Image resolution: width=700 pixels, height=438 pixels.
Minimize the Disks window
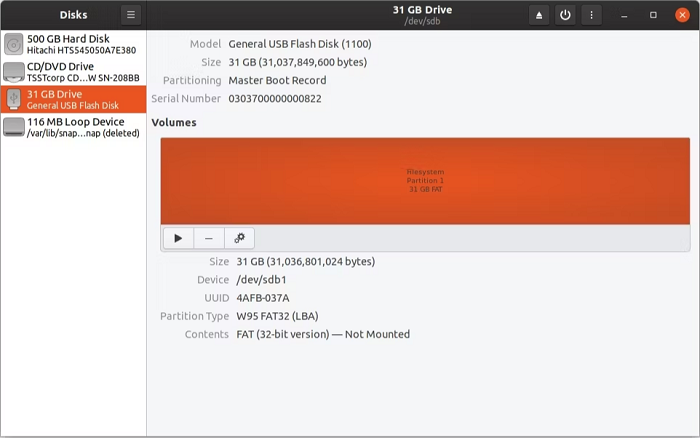[x=624, y=15]
